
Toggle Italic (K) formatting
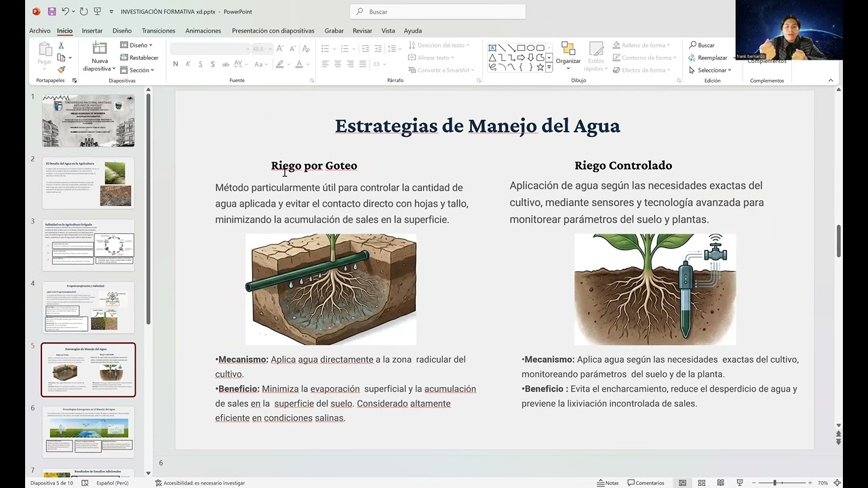(x=188, y=64)
